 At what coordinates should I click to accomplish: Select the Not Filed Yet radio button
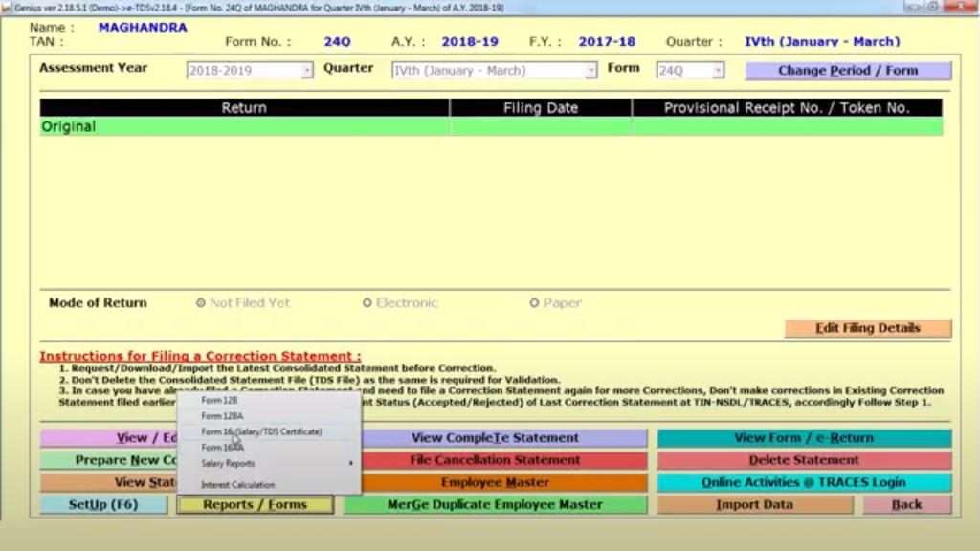(201, 303)
